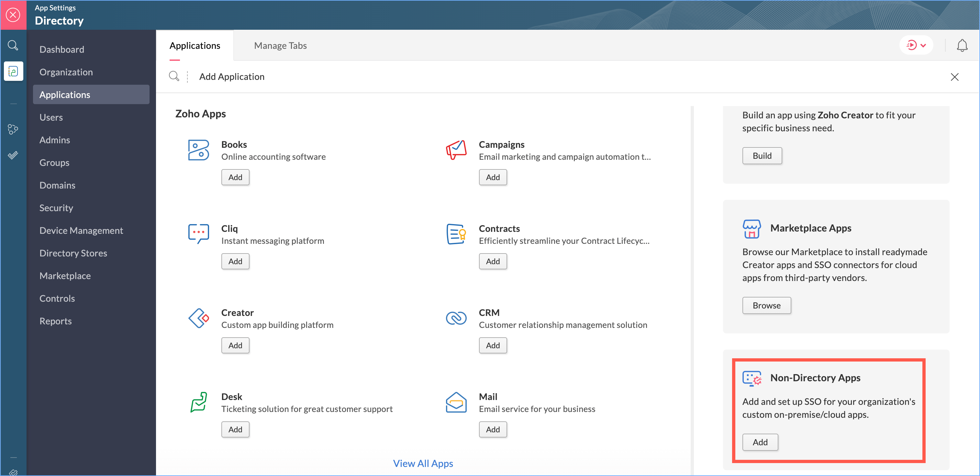
Task: Click the notification bell icon
Action: (962, 45)
